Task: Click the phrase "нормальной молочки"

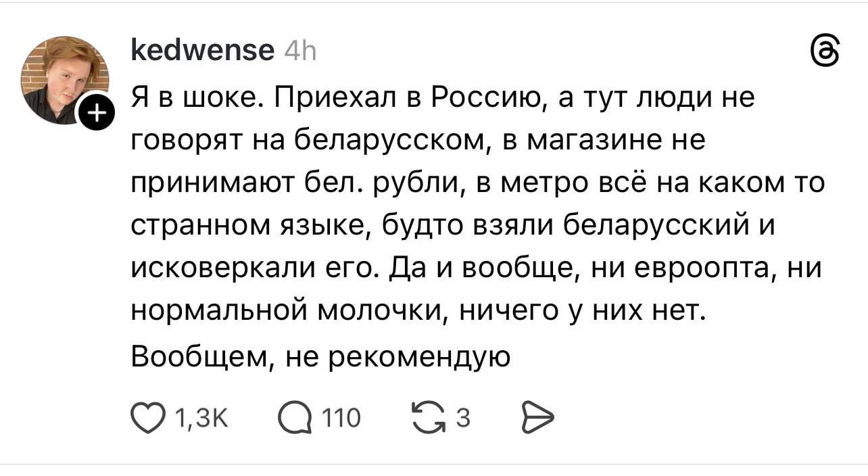Action: (x=283, y=312)
